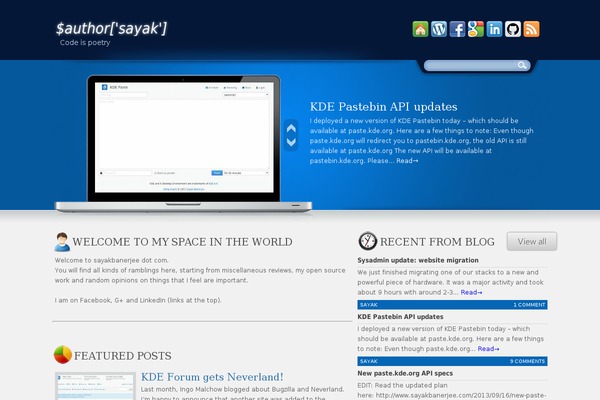Screen dimensions: 600x400
Task: Click the pie chart icon beside Featured Posts
Action: point(63,354)
